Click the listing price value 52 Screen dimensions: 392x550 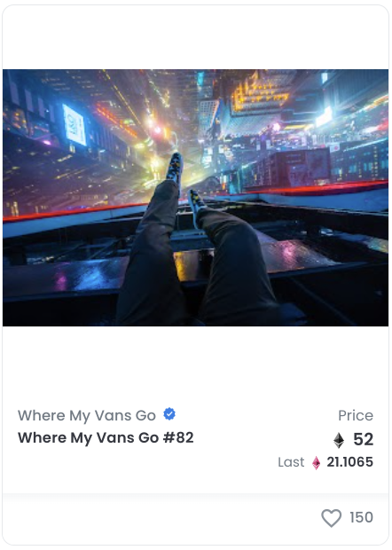click(363, 439)
